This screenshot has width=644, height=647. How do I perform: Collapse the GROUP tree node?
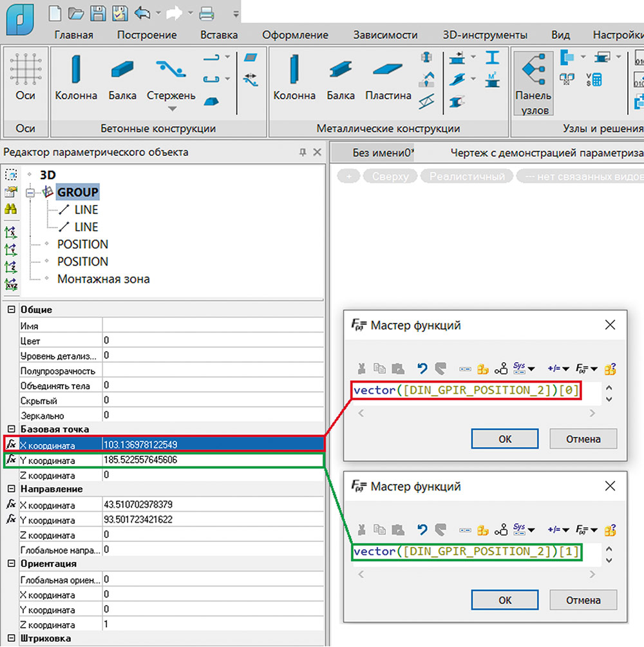point(30,193)
